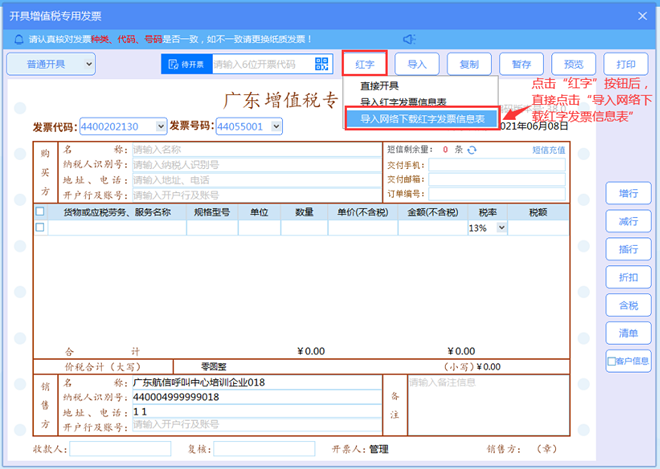The height and width of the screenshot is (469, 660).
Task: Expand the 发票号码 dropdown arrow
Action: 276,126
